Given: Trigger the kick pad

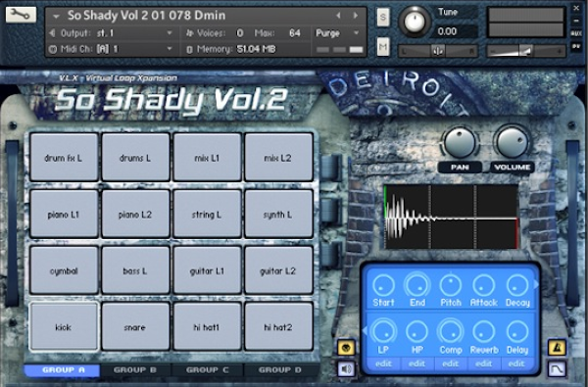Looking at the screenshot, I should (64, 326).
